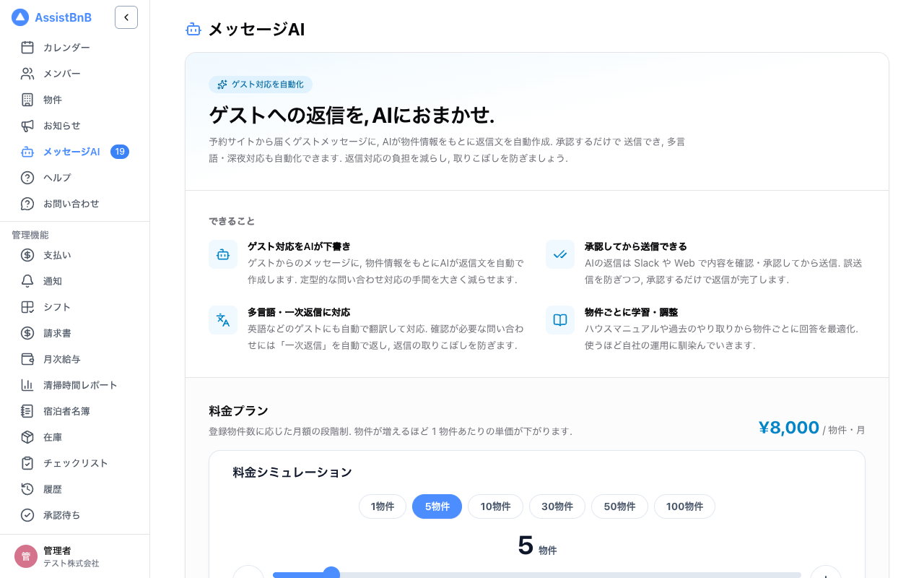Select the 1物件 plan option
The width and height of the screenshot is (924, 578).
(383, 506)
